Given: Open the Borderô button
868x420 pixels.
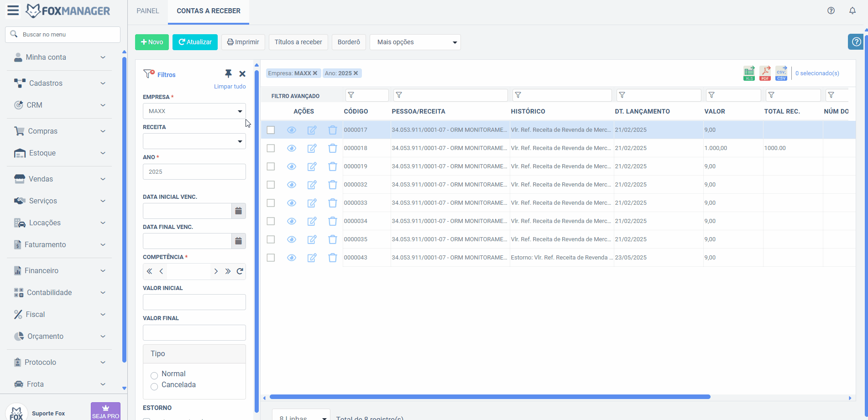Looking at the screenshot, I should tap(349, 42).
